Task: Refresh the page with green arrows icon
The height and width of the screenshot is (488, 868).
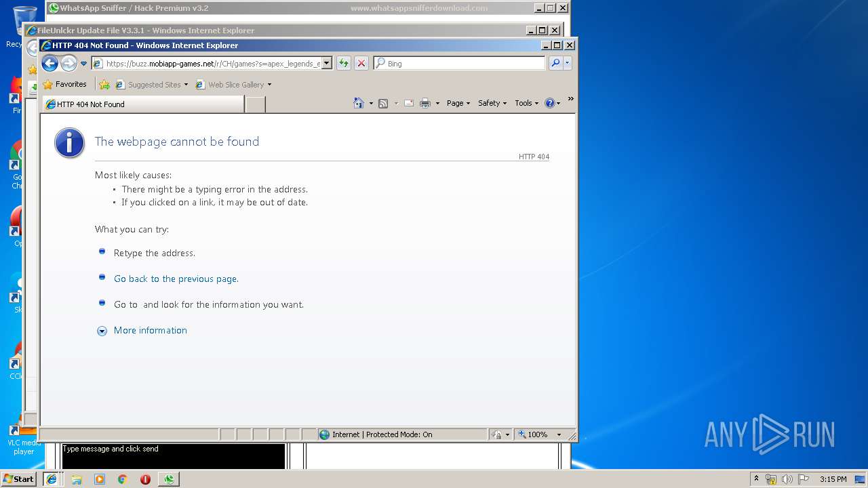Action: 344,64
